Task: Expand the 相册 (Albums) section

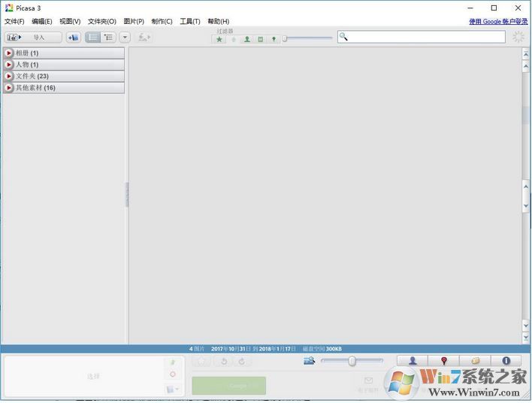Action: coord(9,53)
